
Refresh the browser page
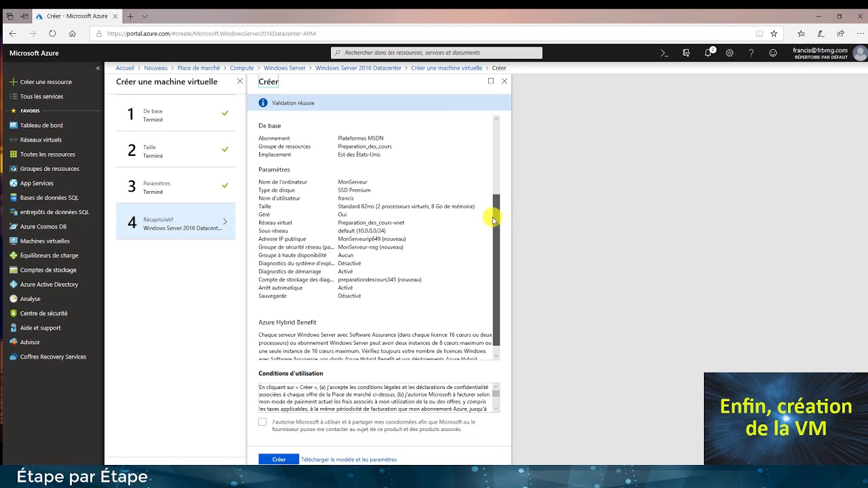pyautogui.click(x=52, y=33)
